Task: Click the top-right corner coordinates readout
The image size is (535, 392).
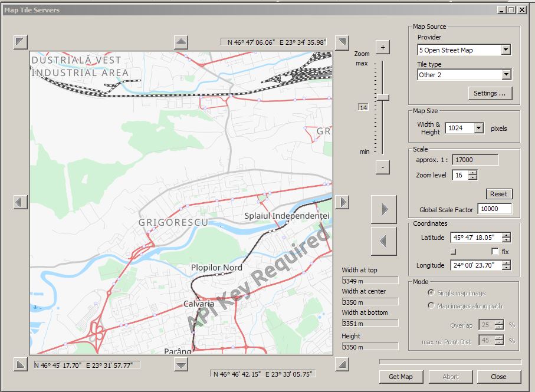Action: tap(274, 42)
